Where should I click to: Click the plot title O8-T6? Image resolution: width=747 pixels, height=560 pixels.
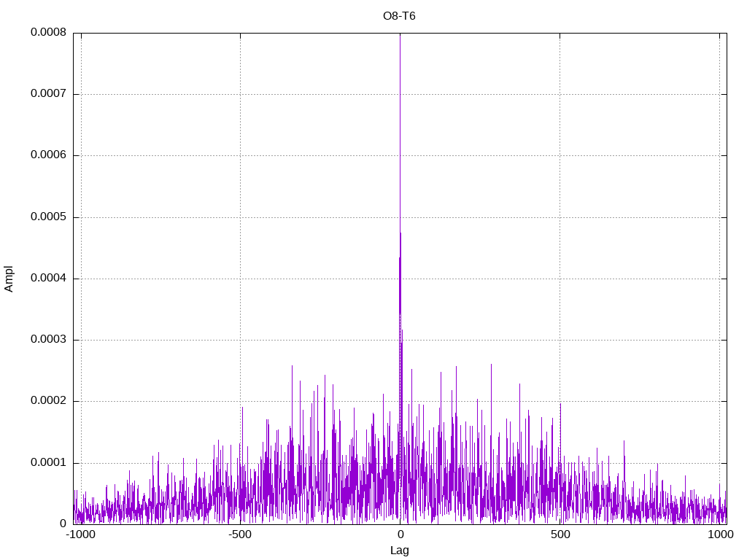[399, 16]
